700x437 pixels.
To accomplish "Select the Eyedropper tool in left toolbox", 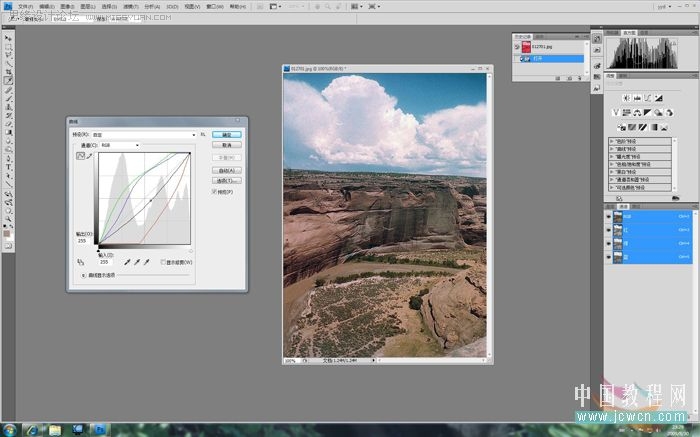I will 8,81.
